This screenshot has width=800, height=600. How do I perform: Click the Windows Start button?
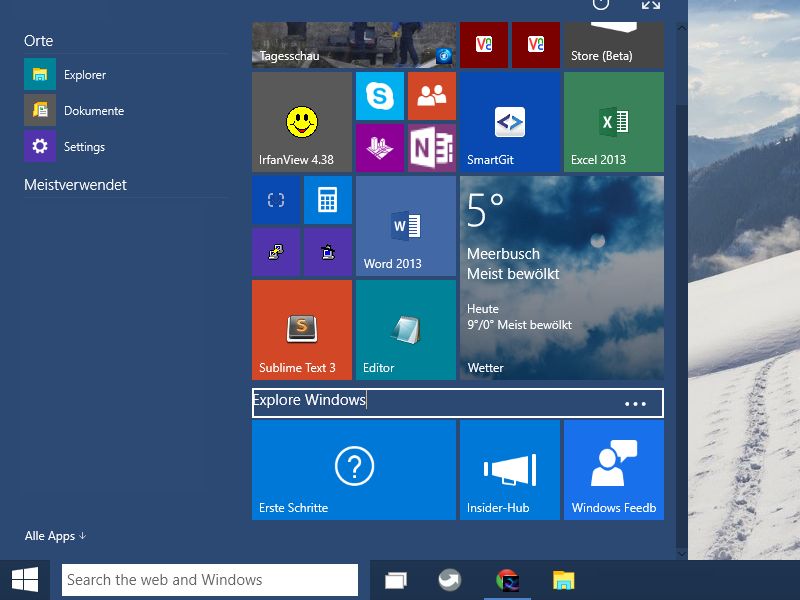coord(25,580)
